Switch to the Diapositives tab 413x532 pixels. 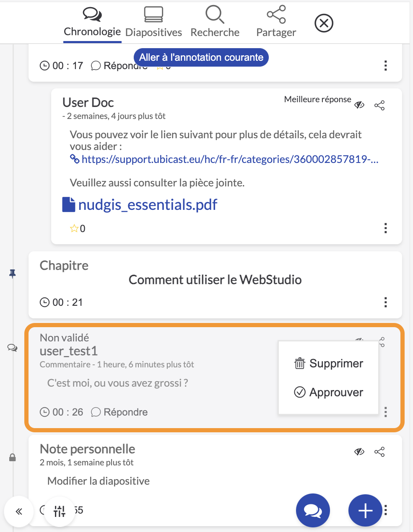153,22
